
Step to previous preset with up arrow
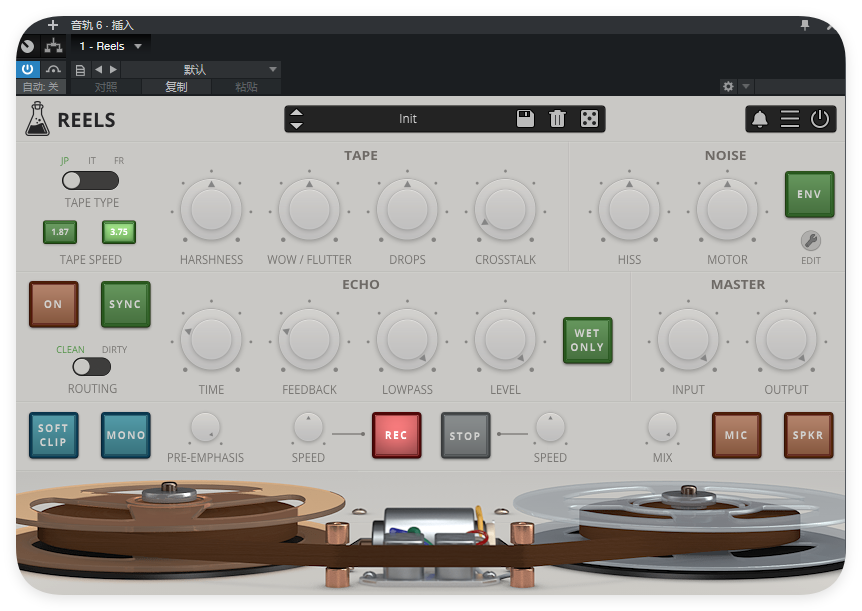coord(296,113)
